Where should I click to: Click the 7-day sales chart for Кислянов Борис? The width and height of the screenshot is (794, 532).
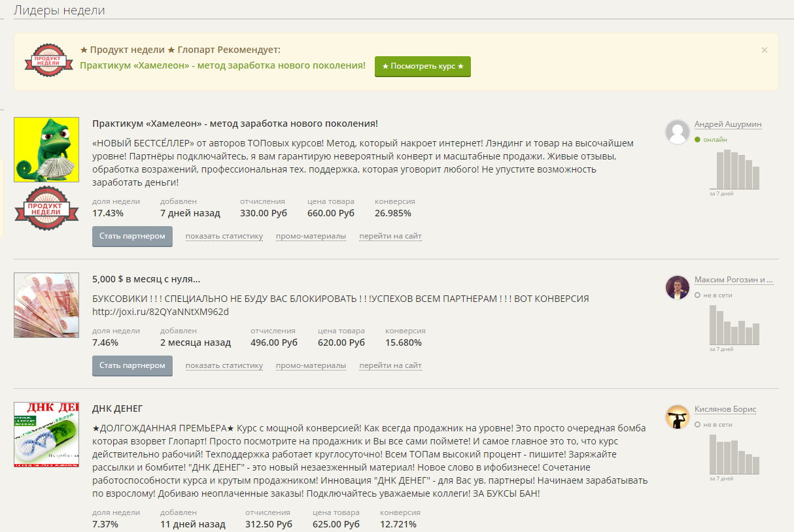tap(734, 455)
